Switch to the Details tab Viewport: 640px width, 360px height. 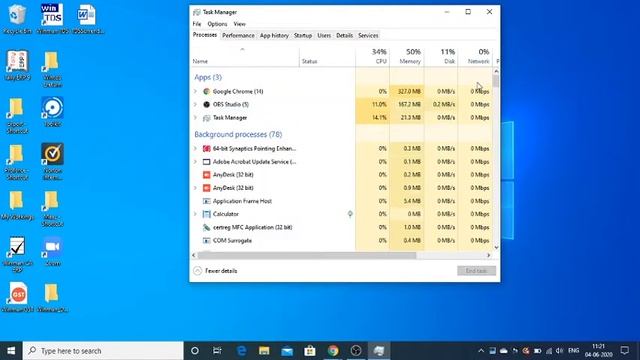point(344,36)
